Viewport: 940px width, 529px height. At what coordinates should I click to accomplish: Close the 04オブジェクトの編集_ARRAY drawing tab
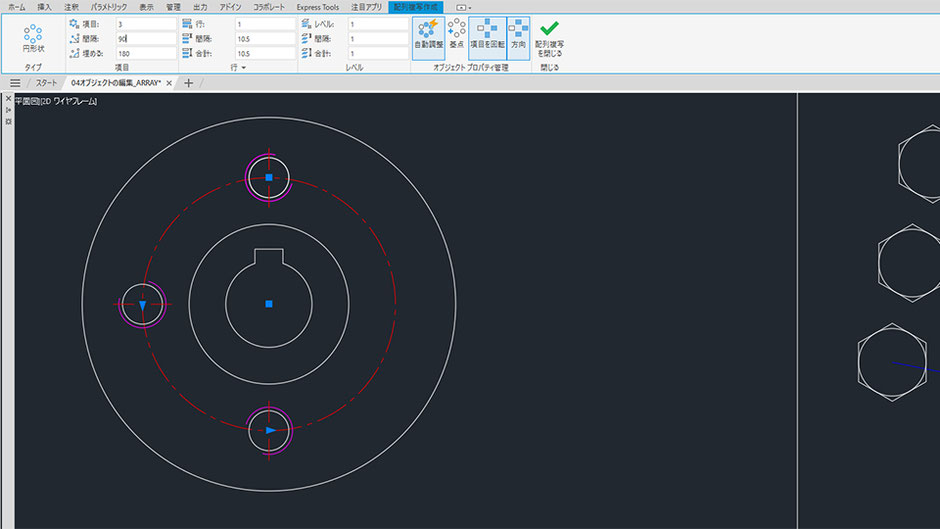[169, 83]
